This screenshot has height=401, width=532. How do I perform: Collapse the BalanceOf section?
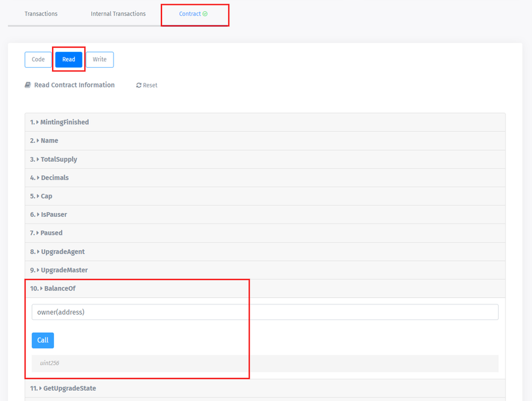coord(59,289)
